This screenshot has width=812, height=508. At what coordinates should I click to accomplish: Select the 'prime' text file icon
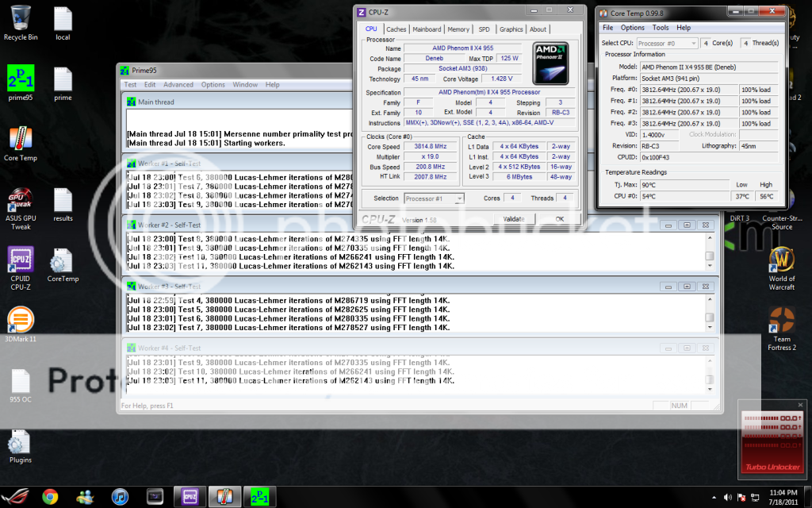63,83
